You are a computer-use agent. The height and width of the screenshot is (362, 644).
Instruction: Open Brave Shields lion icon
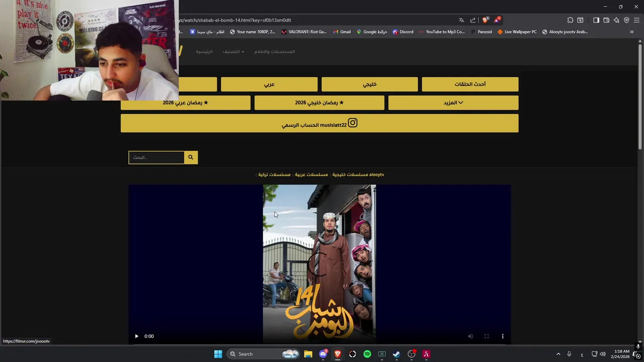coord(485,20)
